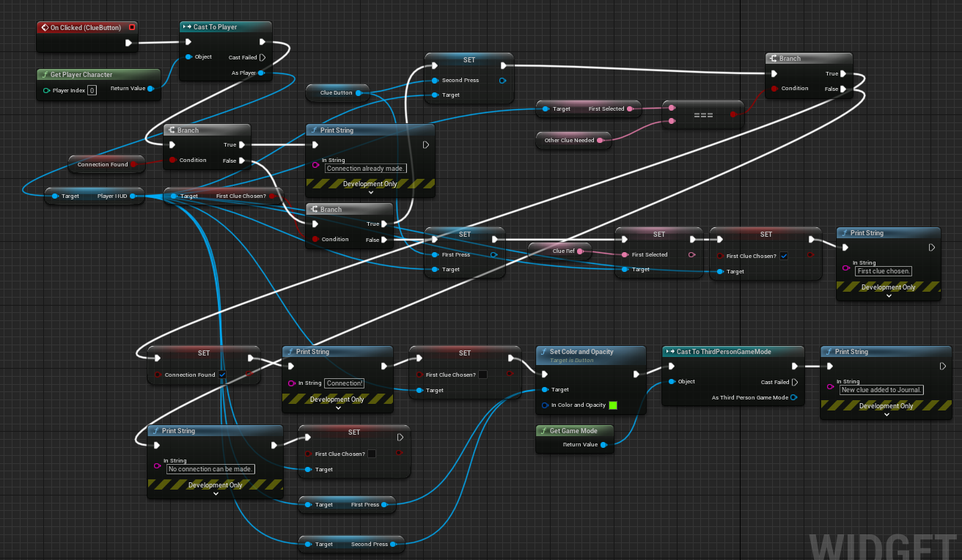The image size is (962, 560).
Task: Select the Clue Ref variable node
Action: (560, 251)
